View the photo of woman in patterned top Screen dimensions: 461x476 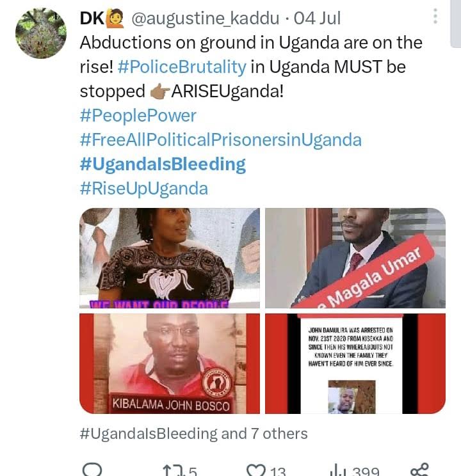pos(170,258)
